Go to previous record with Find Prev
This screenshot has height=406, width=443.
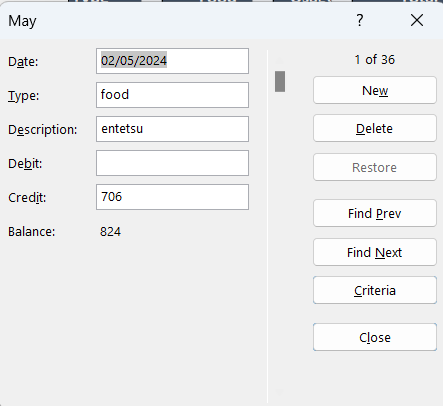tap(375, 213)
